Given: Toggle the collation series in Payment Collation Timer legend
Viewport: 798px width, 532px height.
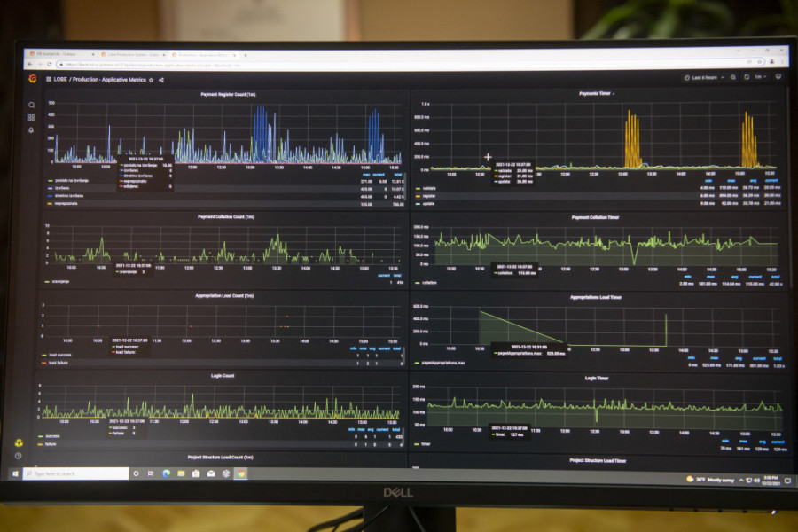Looking at the screenshot, I should [430, 283].
